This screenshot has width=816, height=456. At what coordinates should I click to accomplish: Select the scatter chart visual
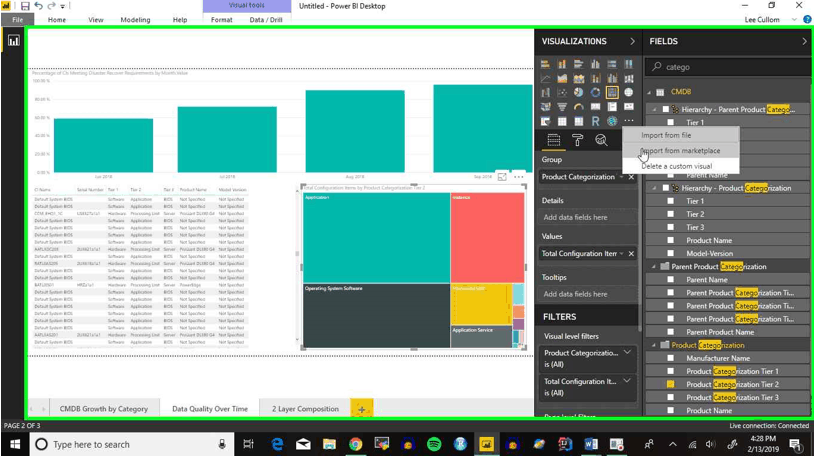pyautogui.click(x=562, y=93)
